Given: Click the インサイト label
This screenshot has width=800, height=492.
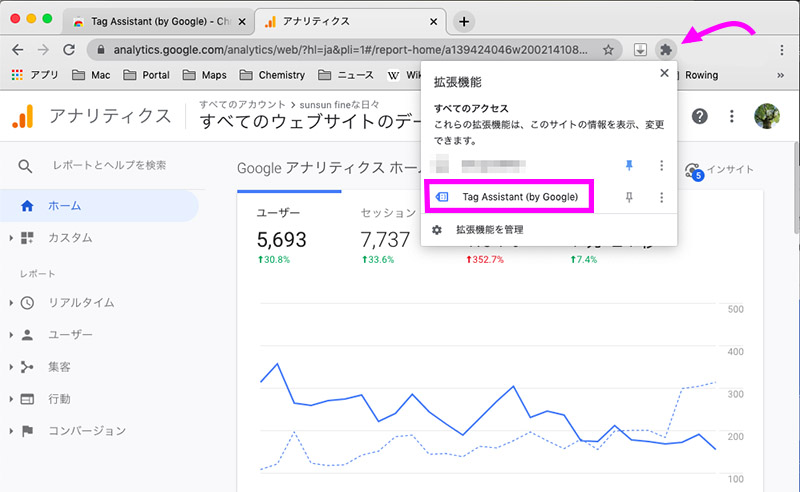Looking at the screenshot, I should pos(731,170).
